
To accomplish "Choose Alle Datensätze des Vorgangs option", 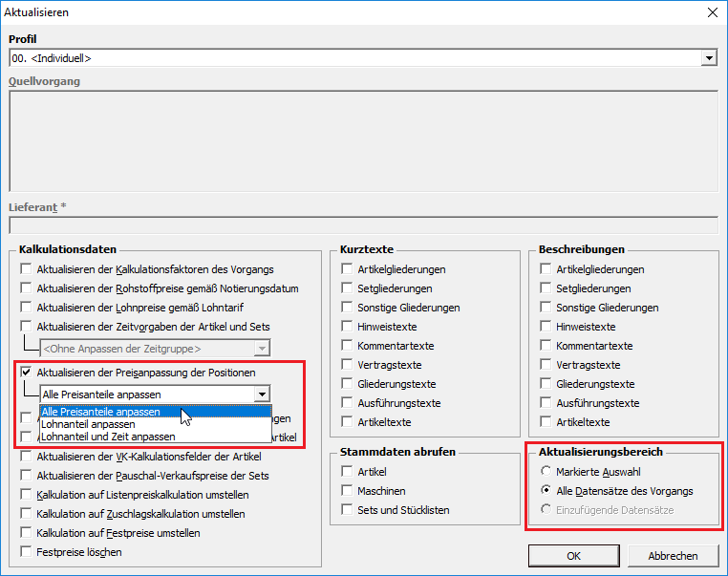I will pyautogui.click(x=546, y=491).
